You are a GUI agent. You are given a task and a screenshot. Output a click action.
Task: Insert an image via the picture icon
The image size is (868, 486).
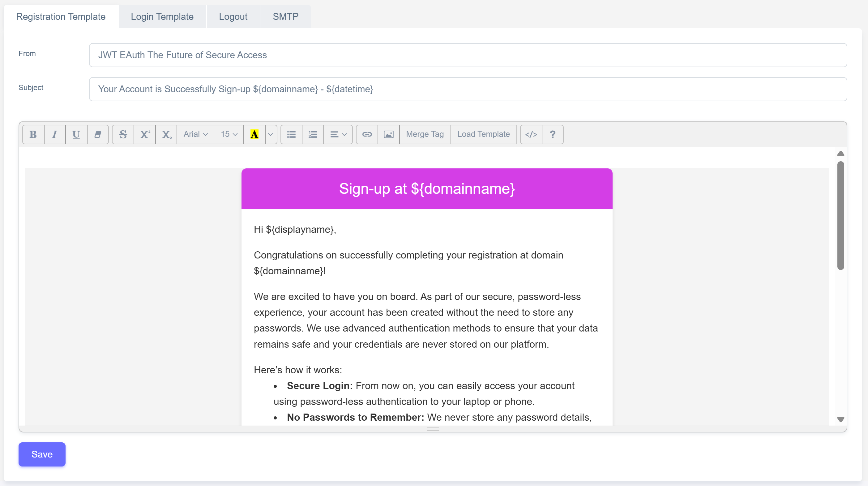pyautogui.click(x=388, y=134)
